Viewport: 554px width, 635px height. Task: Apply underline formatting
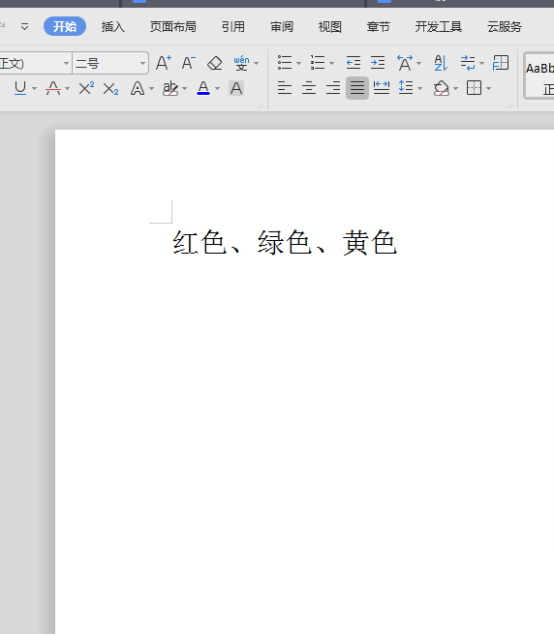point(20,88)
